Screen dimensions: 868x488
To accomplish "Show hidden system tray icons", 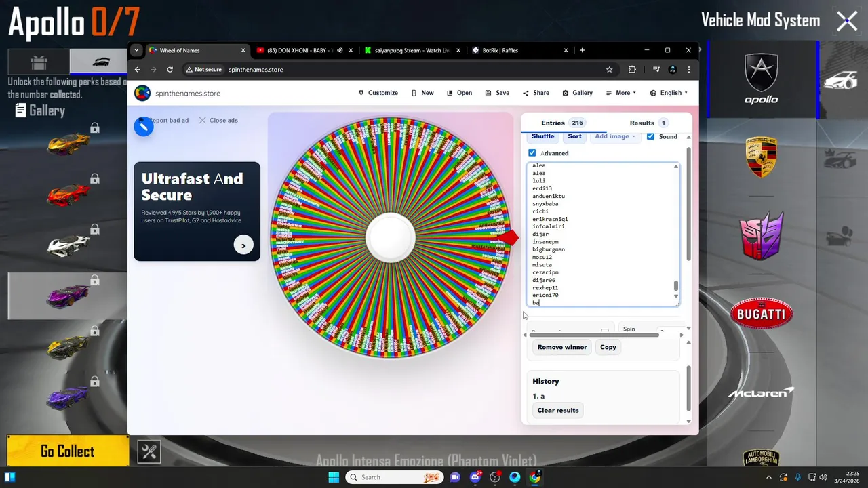I will pyautogui.click(x=770, y=477).
